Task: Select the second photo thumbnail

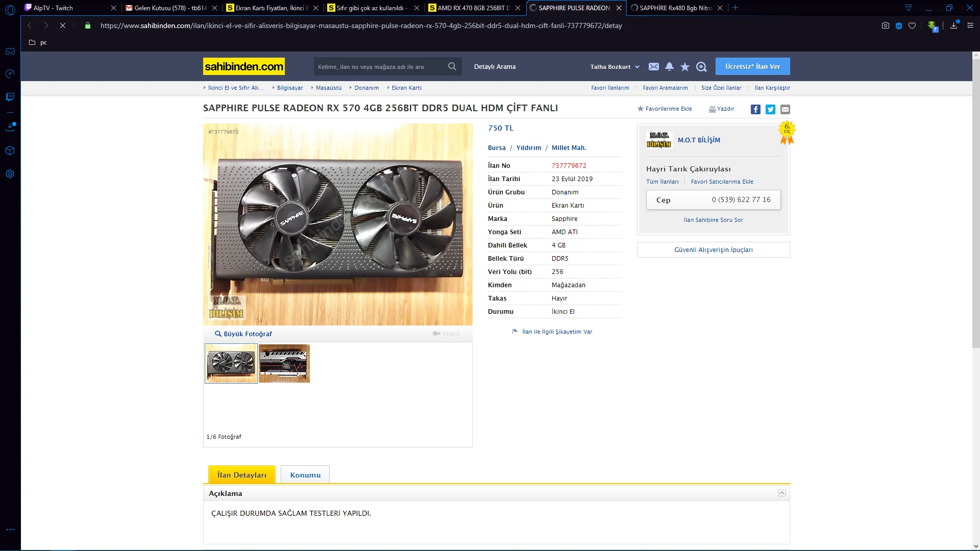Action: [x=284, y=364]
